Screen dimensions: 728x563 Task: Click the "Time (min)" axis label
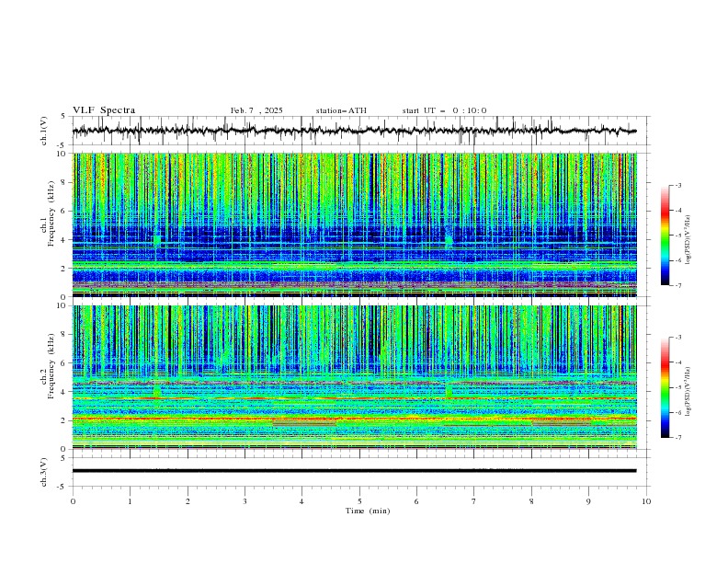[368, 511]
